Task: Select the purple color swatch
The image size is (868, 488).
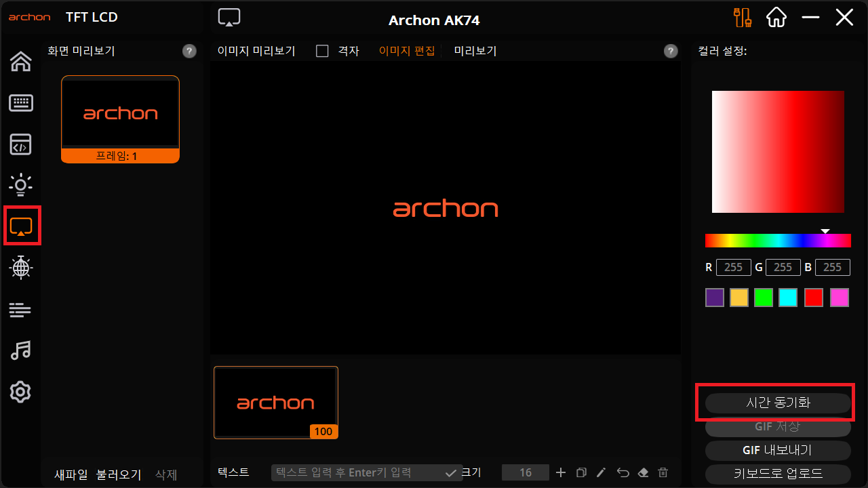Action: pos(715,298)
